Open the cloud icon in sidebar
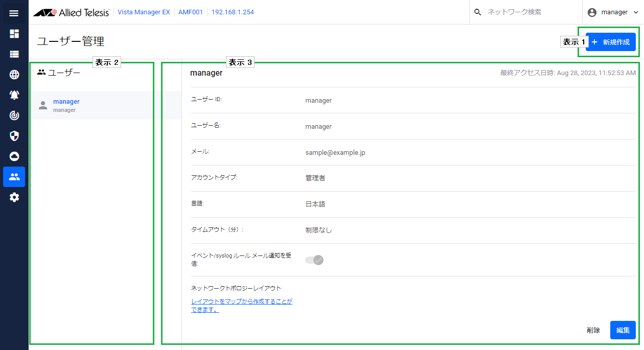Image resolution: width=644 pixels, height=350 pixels. [x=14, y=156]
